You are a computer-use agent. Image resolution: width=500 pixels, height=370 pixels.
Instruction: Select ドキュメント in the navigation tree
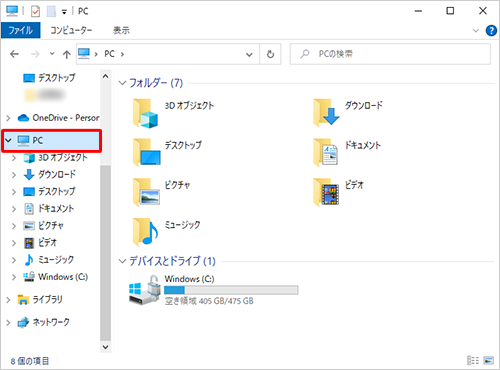[x=49, y=209]
